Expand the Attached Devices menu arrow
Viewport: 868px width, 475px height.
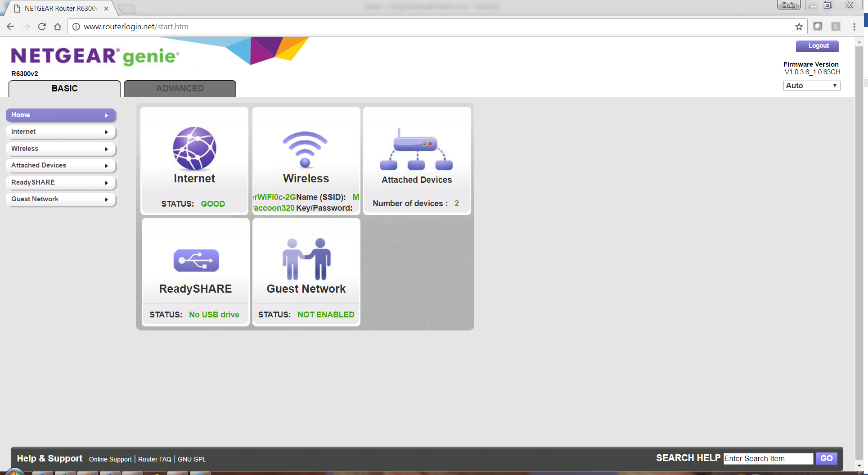[x=107, y=166]
